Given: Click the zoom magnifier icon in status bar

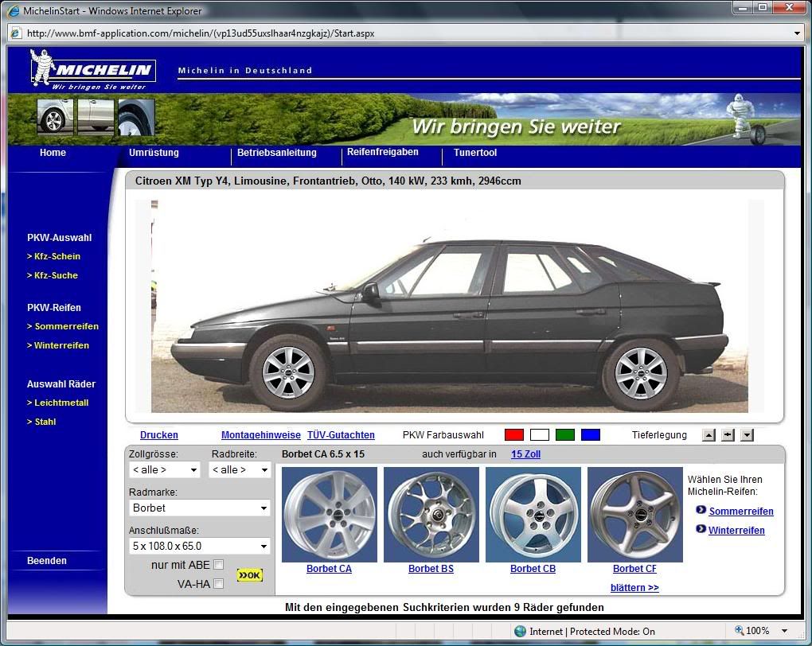Looking at the screenshot, I should pos(739,630).
